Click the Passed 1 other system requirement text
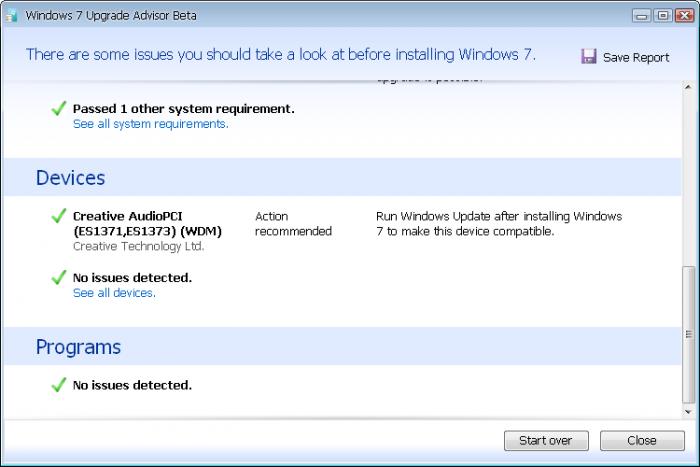Image resolution: width=700 pixels, height=467 pixels. (x=183, y=108)
